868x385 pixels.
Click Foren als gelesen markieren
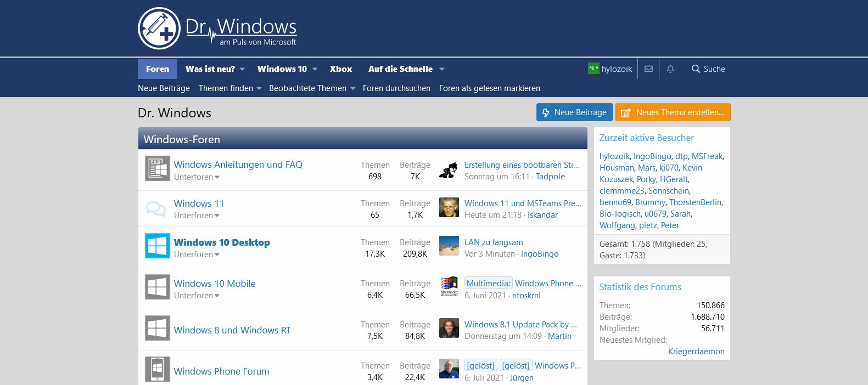pos(490,88)
